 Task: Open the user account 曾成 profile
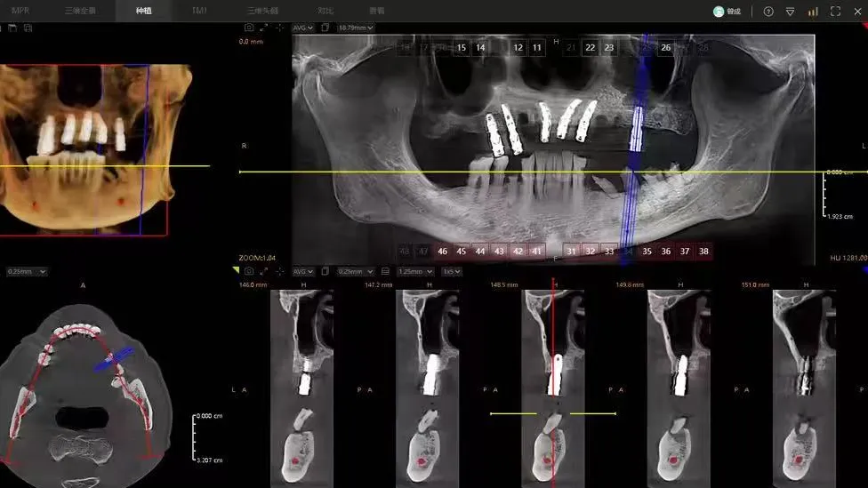[x=727, y=11]
